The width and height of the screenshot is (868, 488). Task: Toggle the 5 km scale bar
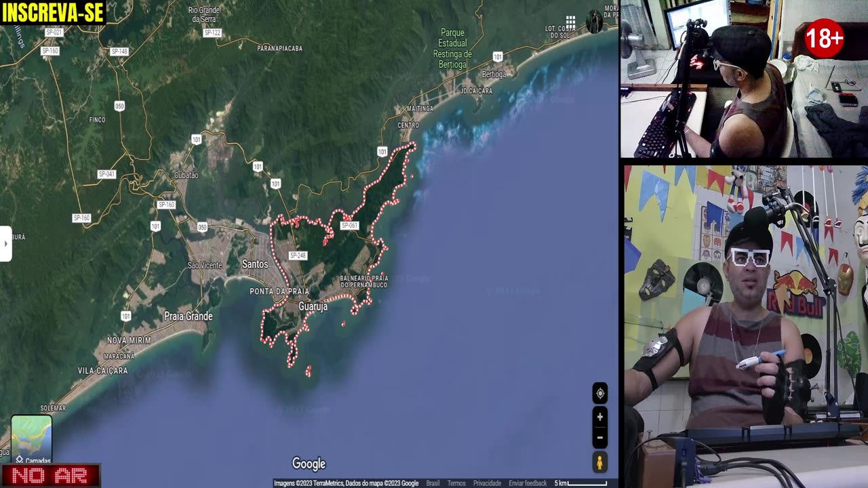click(x=581, y=483)
